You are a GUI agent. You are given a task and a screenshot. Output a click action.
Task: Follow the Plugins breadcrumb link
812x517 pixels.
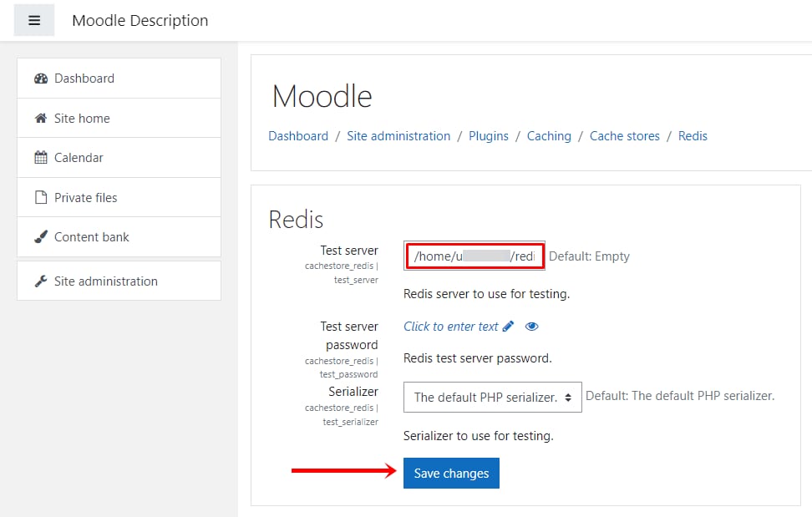[x=489, y=136]
